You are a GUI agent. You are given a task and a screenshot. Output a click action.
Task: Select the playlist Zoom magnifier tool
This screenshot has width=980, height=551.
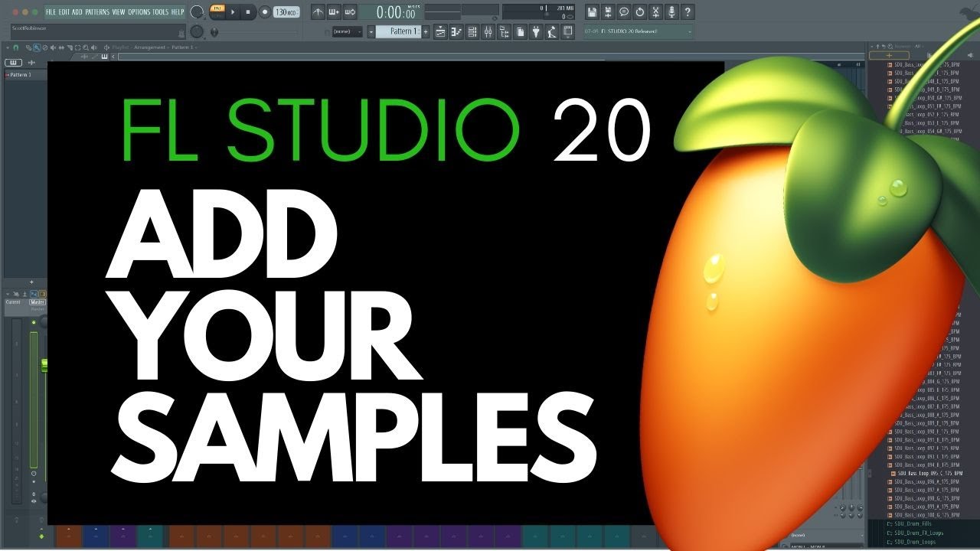(86, 47)
